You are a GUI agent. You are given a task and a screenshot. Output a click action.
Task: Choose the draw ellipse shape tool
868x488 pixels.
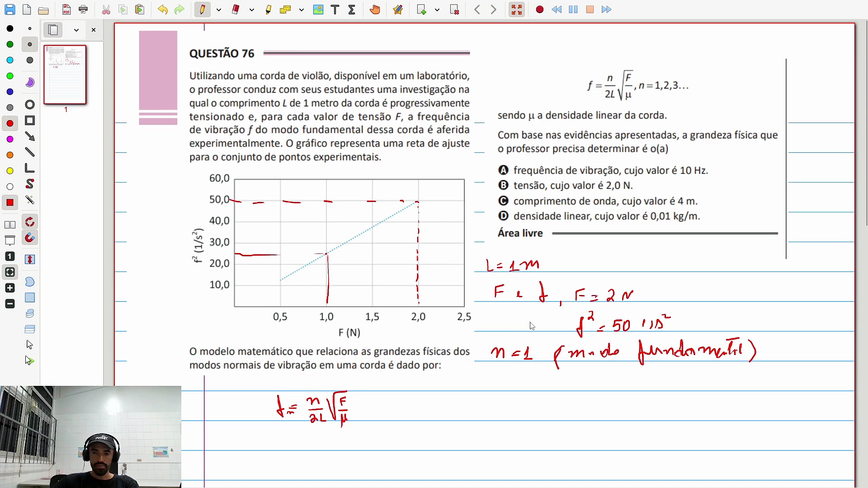[30, 105]
